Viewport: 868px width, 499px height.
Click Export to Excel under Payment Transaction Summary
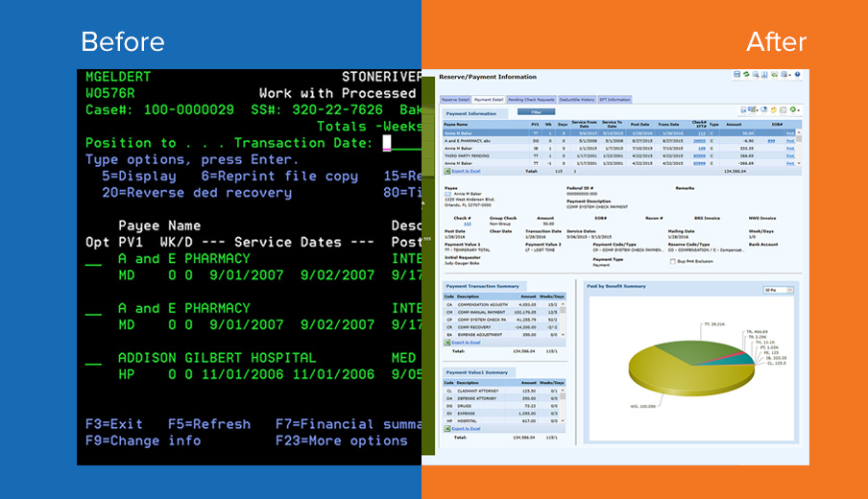[x=466, y=343]
